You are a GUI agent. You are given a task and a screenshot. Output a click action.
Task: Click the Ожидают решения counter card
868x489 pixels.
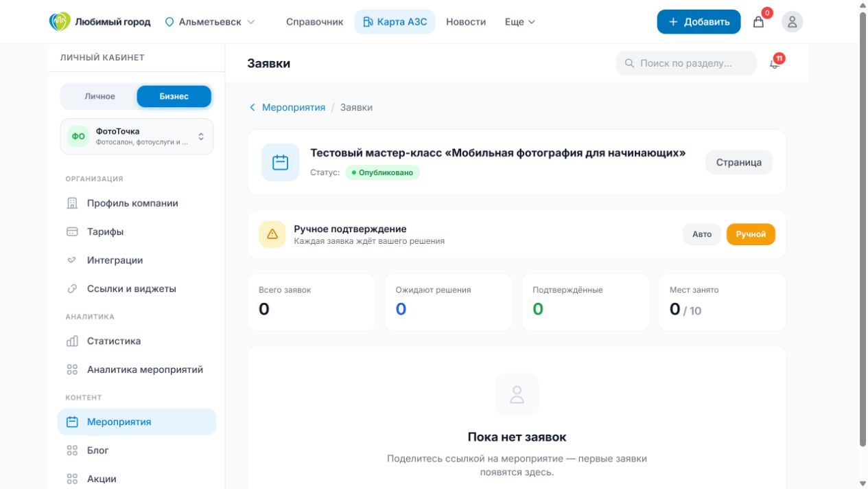pyautogui.click(x=448, y=302)
